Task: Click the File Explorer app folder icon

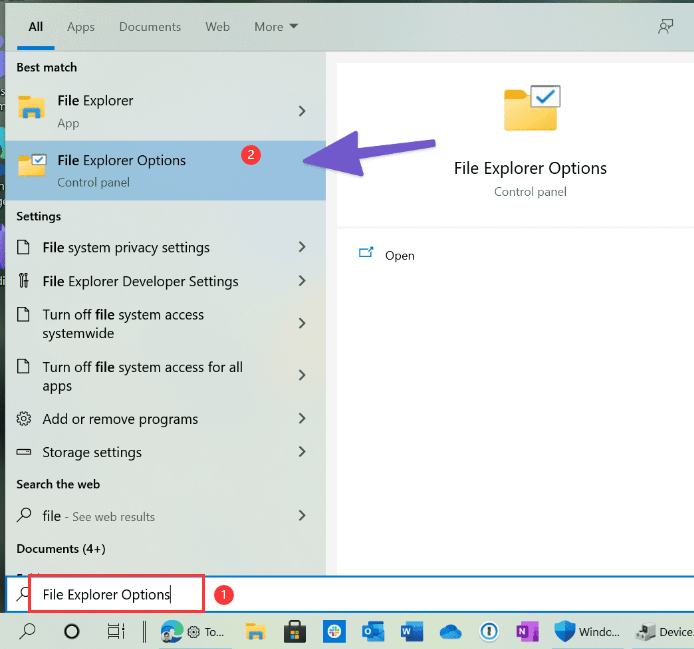Action: pos(31,107)
